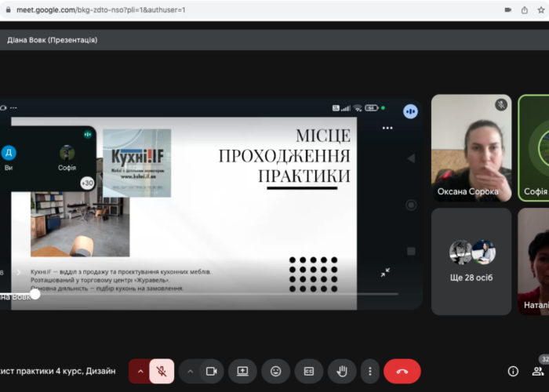The image size is (549, 392).
Task: Open meeting details info icon
Action: click(x=513, y=371)
